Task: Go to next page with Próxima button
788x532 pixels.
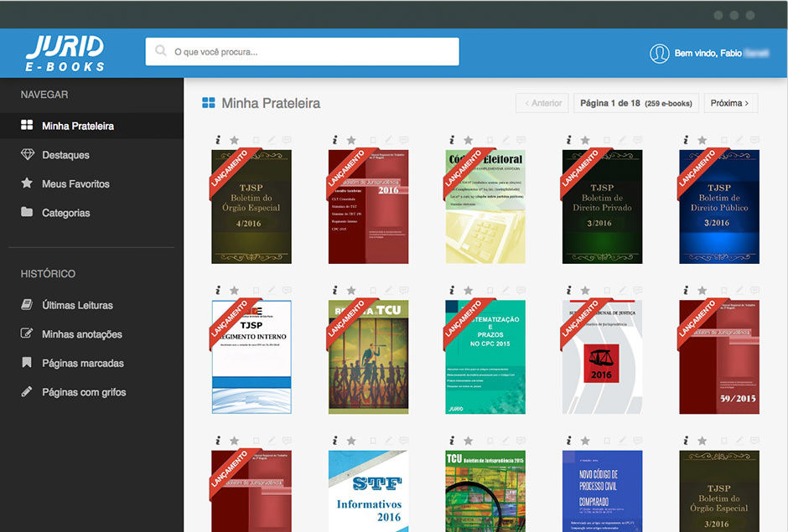Action: [x=730, y=103]
